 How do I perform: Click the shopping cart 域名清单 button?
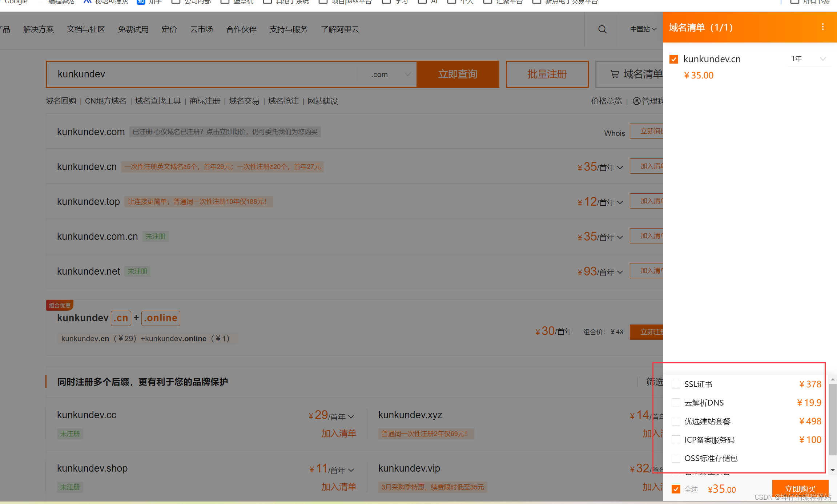tap(632, 74)
